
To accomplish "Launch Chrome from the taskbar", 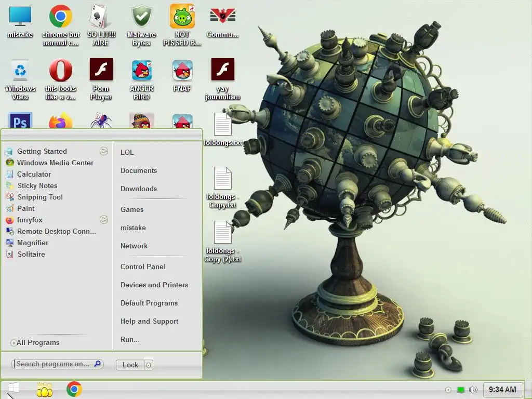I will (74, 389).
